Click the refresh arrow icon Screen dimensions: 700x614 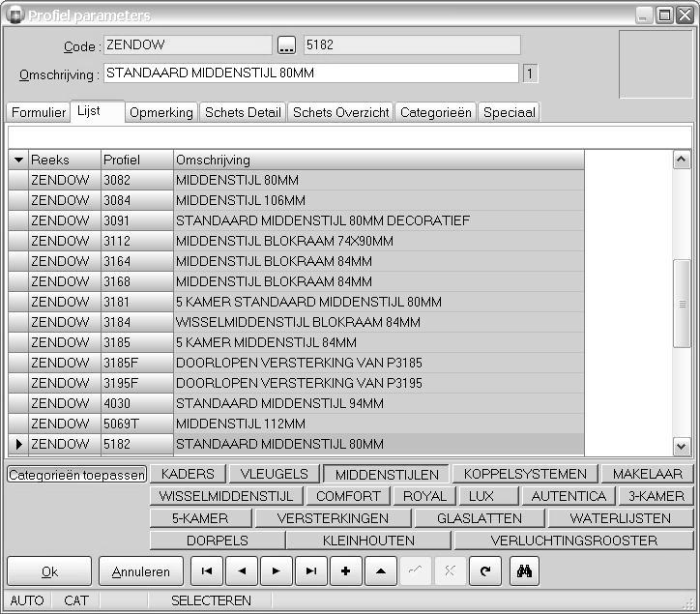click(485, 570)
